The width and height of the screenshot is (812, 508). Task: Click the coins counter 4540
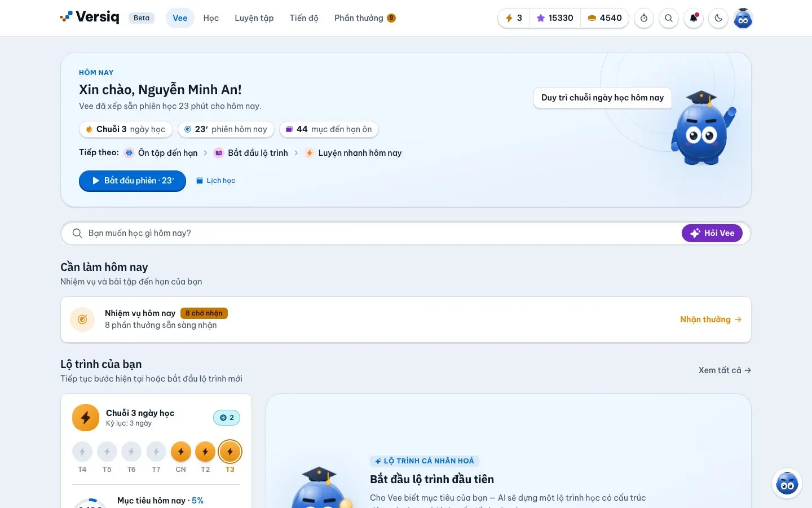point(604,18)
